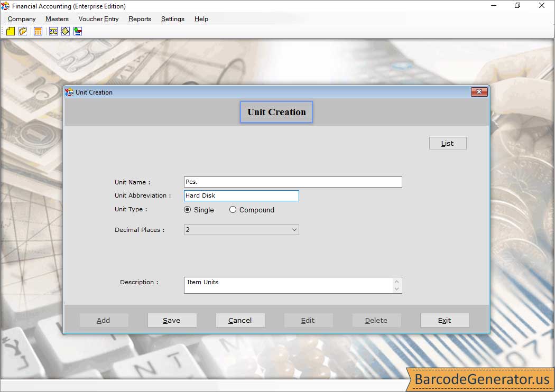Click the Unit Creation dialog title icon
Screen dimensions: 555x392
point(69,92)
